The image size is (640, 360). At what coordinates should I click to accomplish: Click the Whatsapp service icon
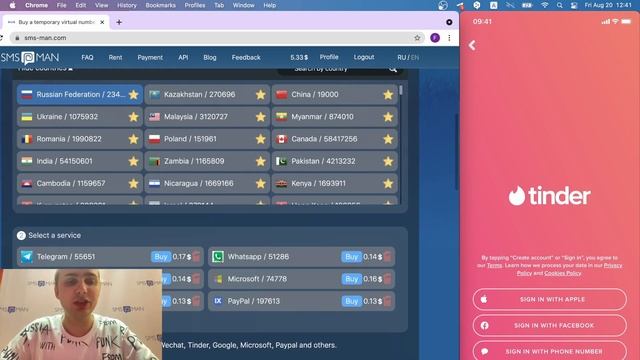[x=218, y=257]
